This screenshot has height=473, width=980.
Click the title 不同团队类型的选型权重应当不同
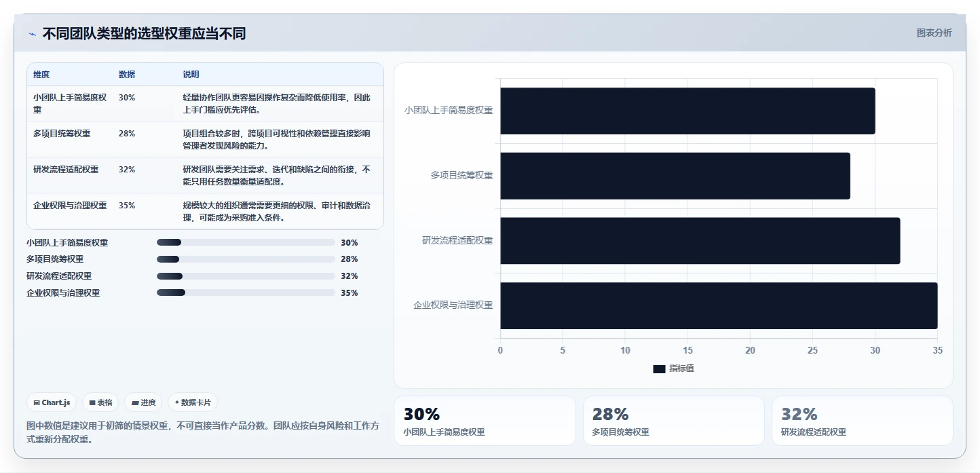click(144, 34)
